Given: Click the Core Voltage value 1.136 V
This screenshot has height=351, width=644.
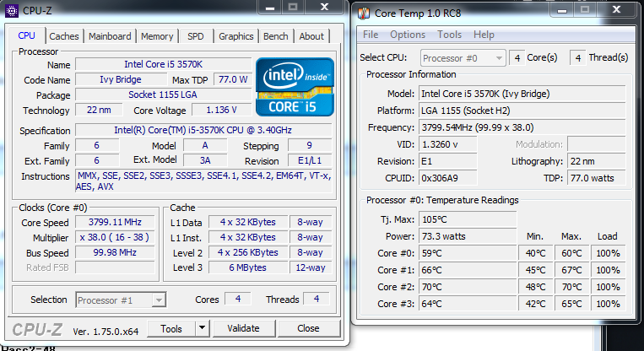Looking at the screenshot, I should (221, 110).
